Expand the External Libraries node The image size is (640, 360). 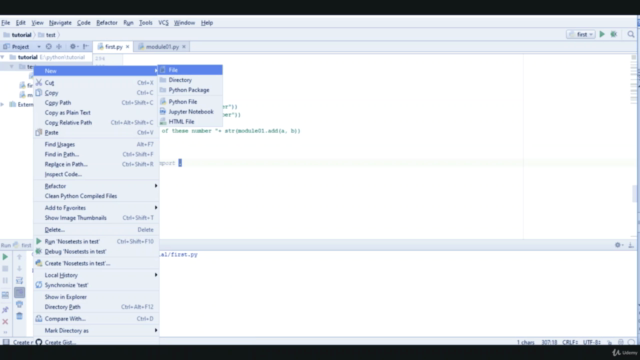point(2,104)
